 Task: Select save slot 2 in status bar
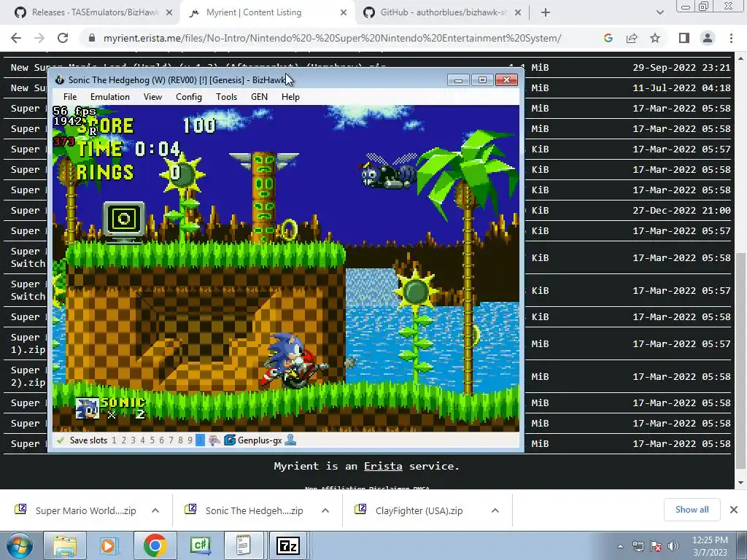(x=124, y=440)
